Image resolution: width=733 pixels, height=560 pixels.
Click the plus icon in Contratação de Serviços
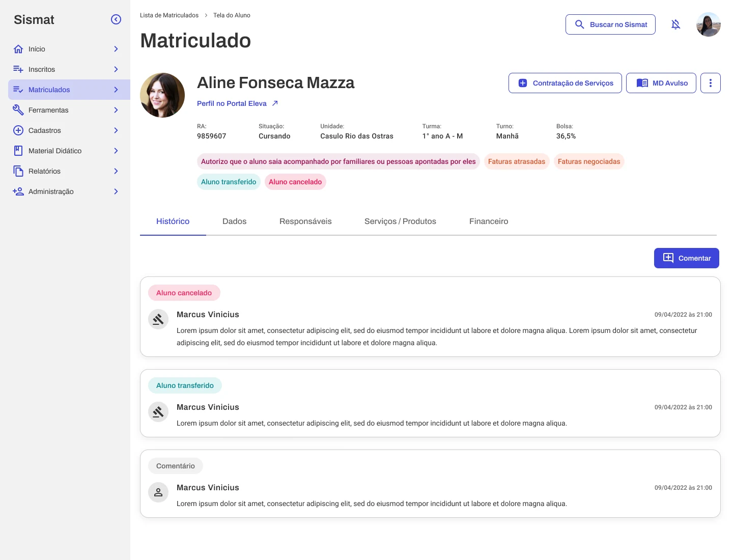(x=523, y=83)
